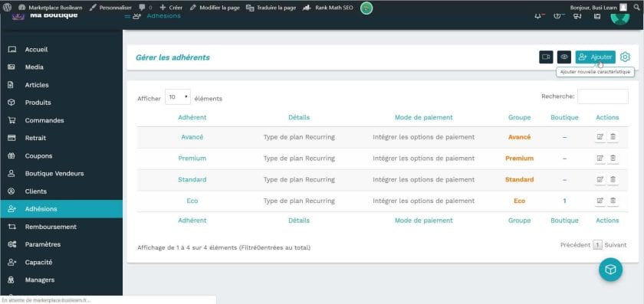Click the video tutorial camera icon
Screen dimensions: 644x304
[x=546, y=57]
